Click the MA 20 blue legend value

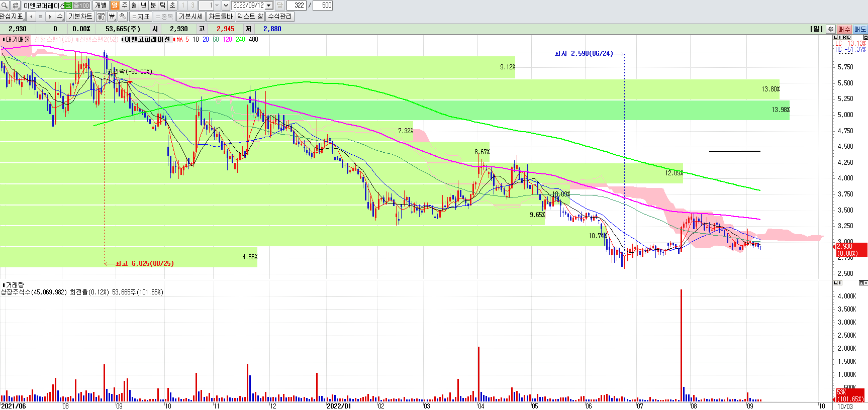[x=206, y=39]
